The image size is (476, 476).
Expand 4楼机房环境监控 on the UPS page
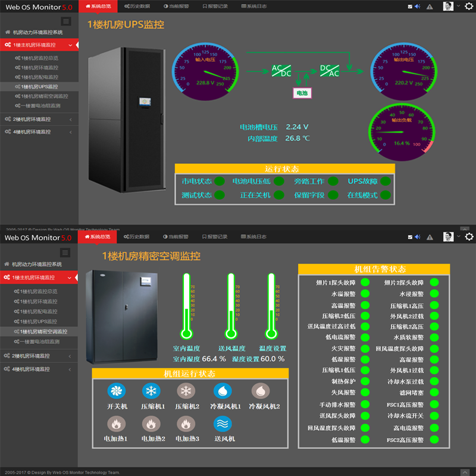click(x=39, y=131)
